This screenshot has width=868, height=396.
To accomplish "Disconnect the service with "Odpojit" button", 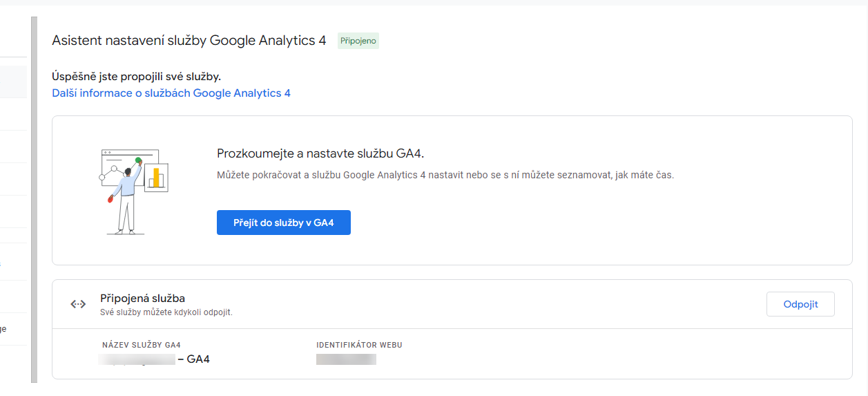I will tap(800, 304).
